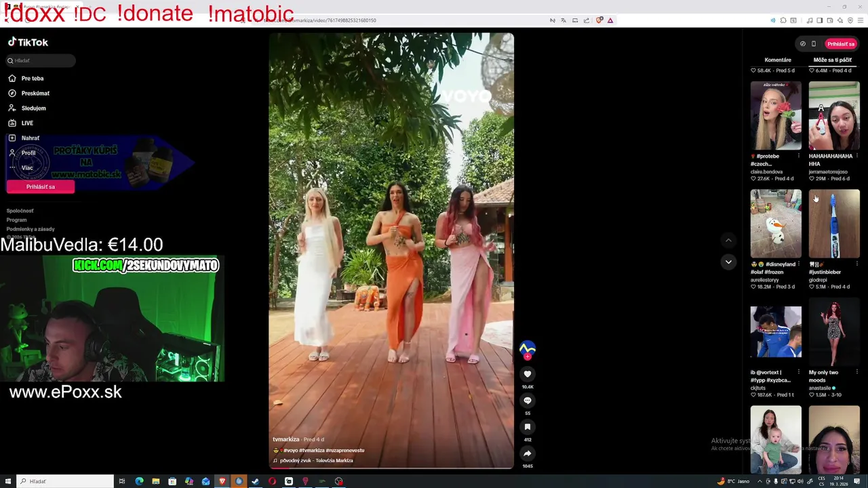Open 'My only two moods' video thumbnail
This screenshot has width=868, height=488.
point(834,331)
